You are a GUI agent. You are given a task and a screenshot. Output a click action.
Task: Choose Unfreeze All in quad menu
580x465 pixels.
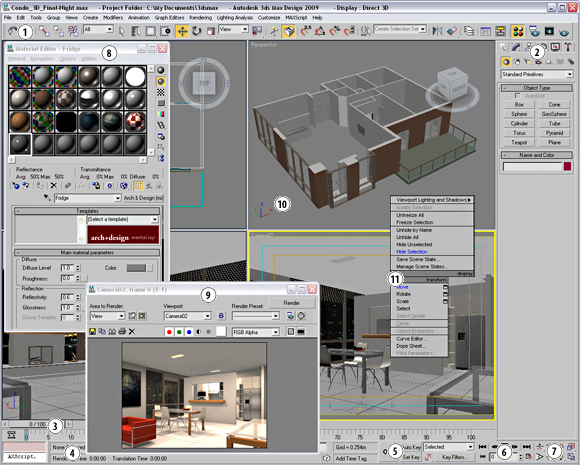410,215
